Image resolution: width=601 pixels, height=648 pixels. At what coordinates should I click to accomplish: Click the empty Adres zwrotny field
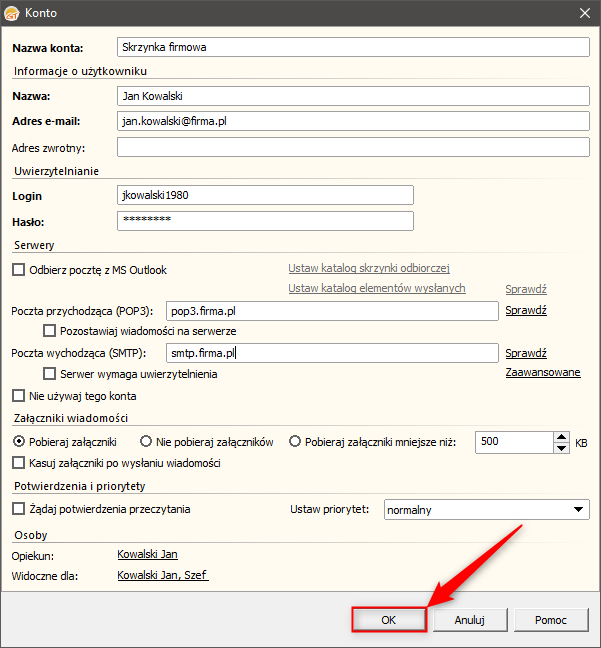pos(353,147)
